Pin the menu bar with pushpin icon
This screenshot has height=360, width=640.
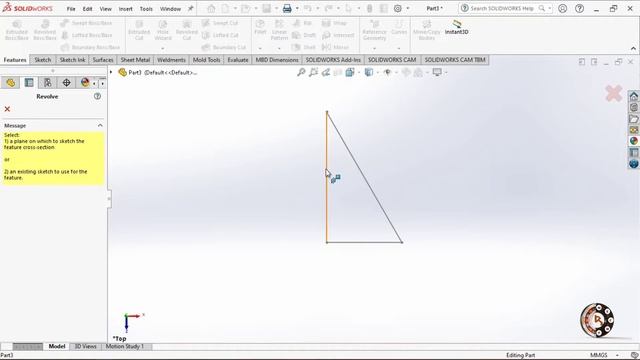[190, 9]
